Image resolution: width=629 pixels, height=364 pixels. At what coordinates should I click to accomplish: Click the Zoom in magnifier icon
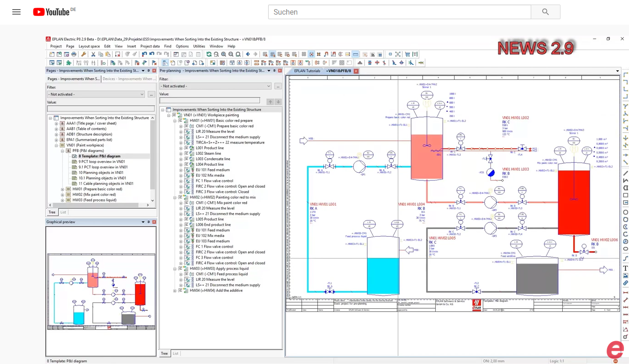(223, 54)
